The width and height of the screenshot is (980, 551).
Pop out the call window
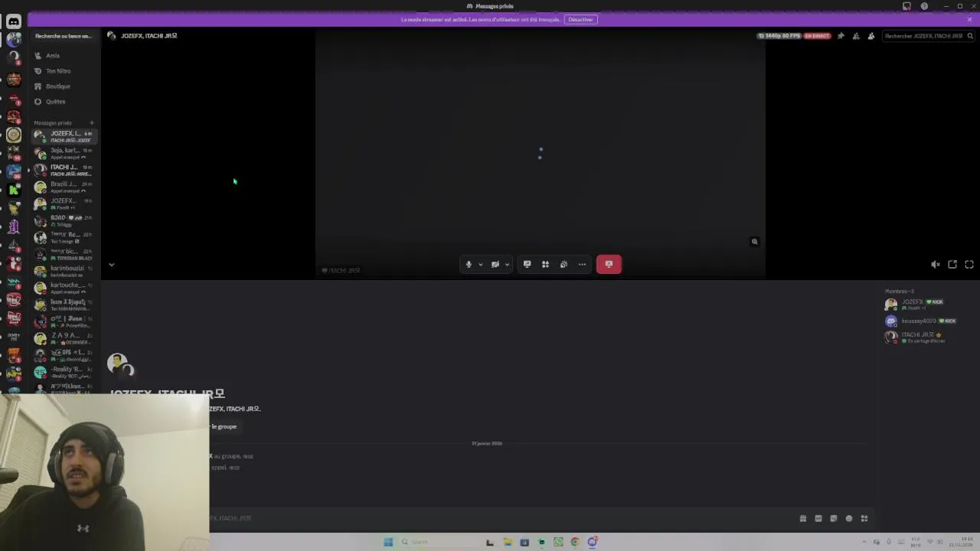click(952, 265)
